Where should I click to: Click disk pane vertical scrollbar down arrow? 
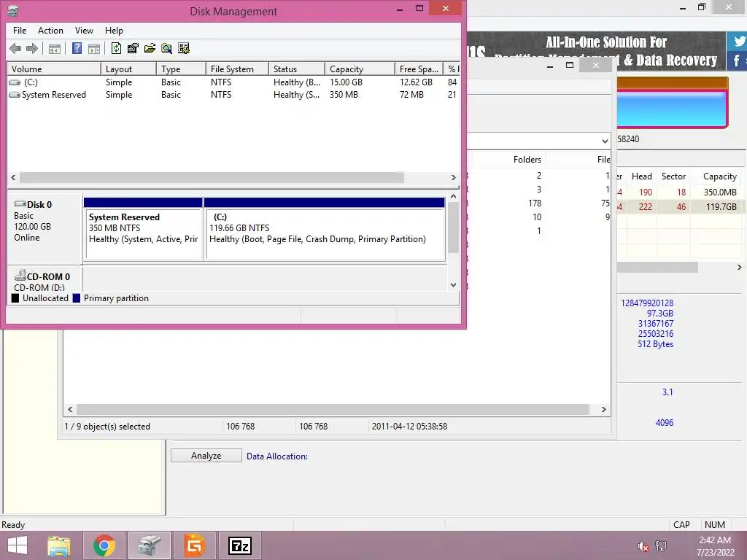coord(453,285)
